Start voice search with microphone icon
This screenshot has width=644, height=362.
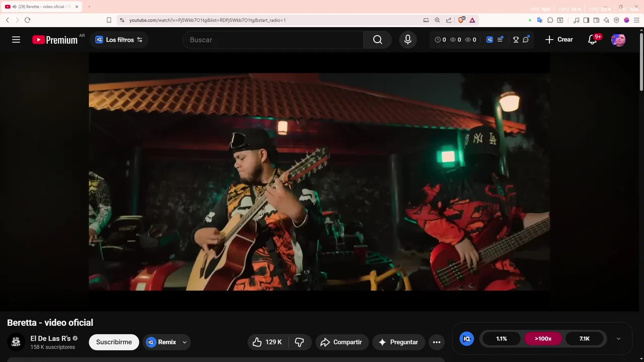[408, 40]
